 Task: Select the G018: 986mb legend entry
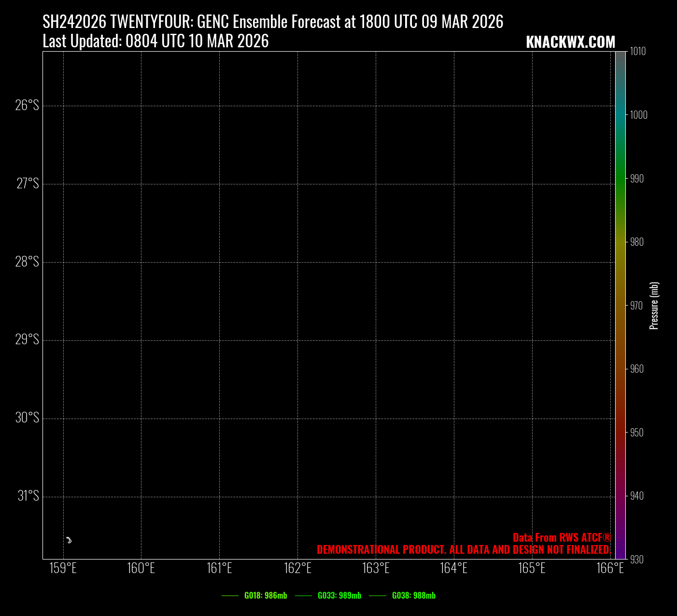(265, 596)
